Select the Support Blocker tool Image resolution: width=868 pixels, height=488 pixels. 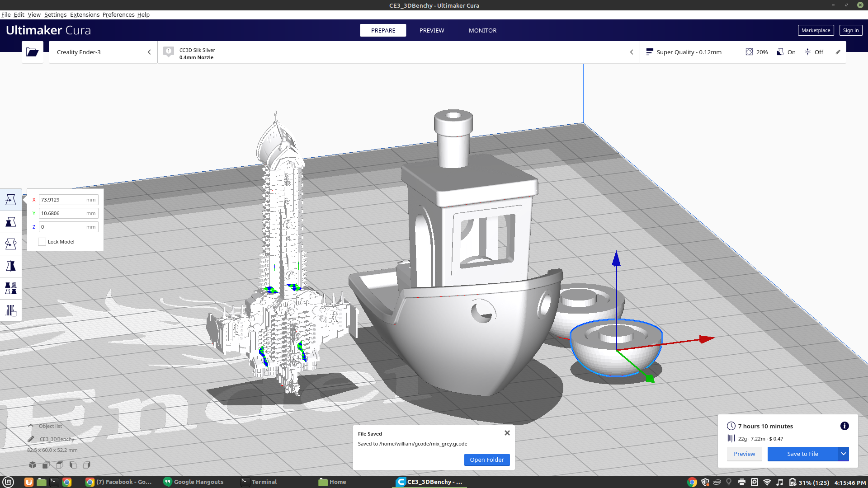point(11,310)
